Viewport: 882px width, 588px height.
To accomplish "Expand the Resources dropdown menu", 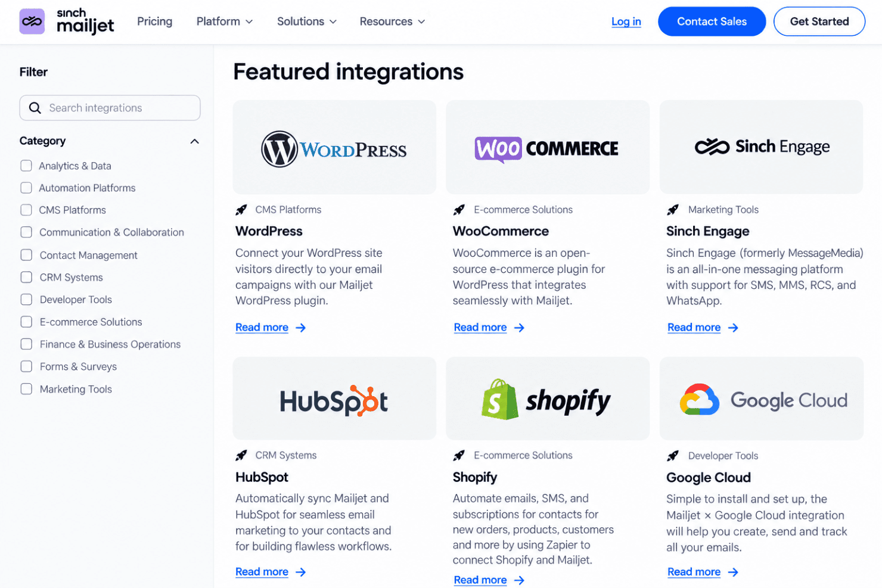I will (392, 21).
